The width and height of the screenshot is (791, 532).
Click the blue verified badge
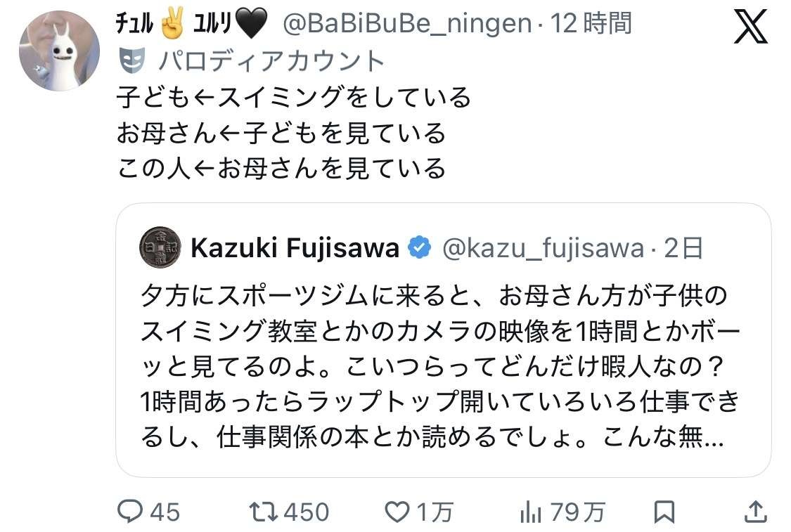pos(420,247)
